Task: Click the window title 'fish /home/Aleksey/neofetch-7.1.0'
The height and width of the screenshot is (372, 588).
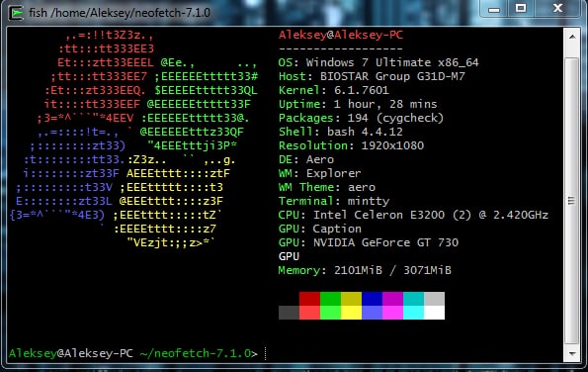Action: point(120,13)
